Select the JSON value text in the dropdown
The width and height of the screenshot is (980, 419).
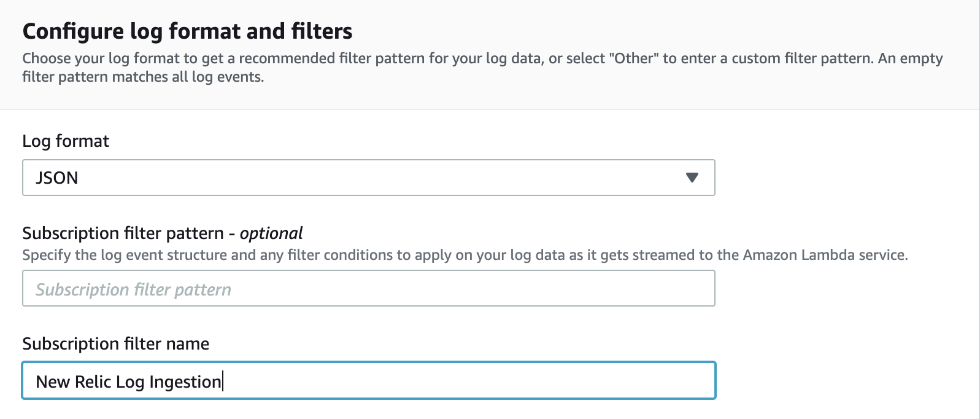[57, 178]
